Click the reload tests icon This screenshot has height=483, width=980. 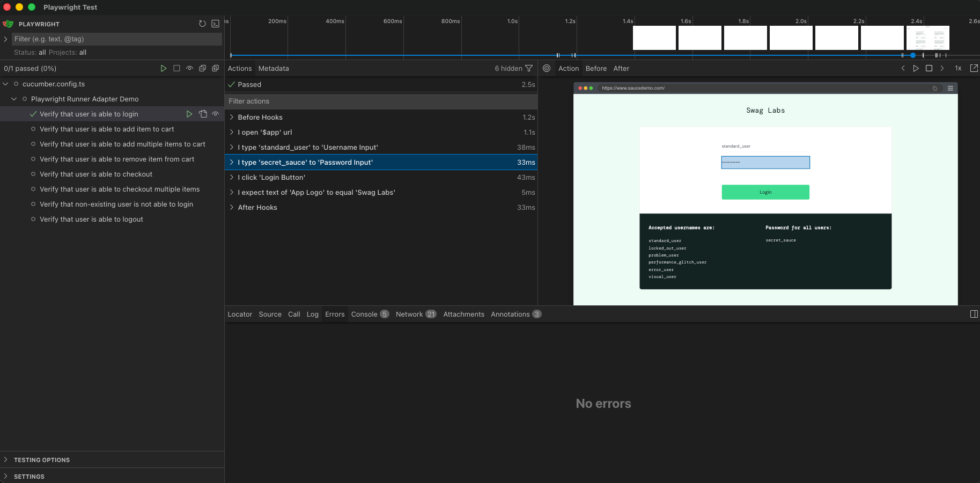(x=202, y=24)
